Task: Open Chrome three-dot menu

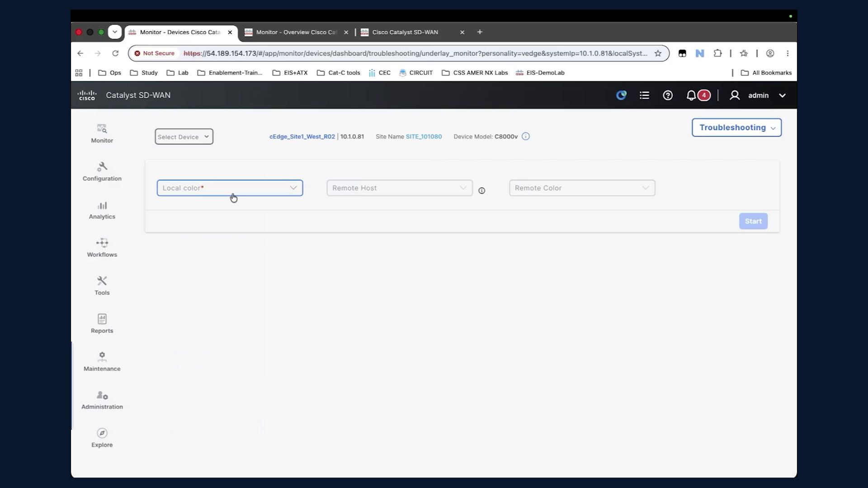Action: click(788, 53)
